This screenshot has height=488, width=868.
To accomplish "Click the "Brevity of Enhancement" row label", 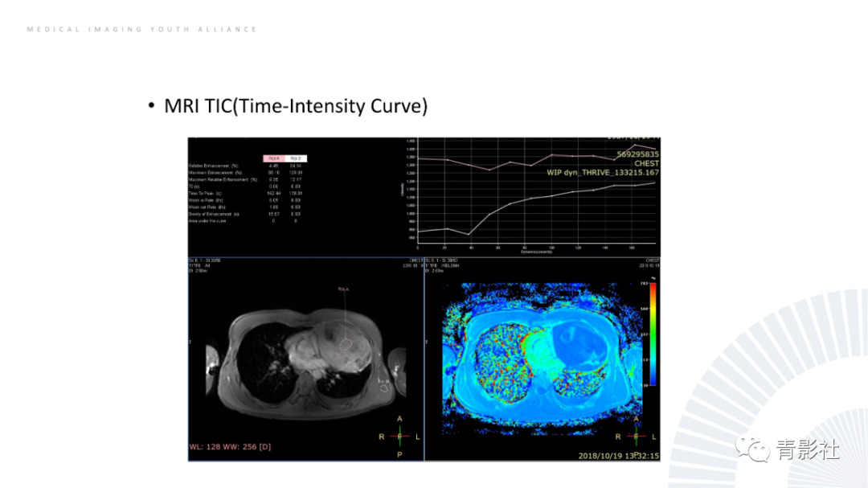I will [x=214, y=214].
